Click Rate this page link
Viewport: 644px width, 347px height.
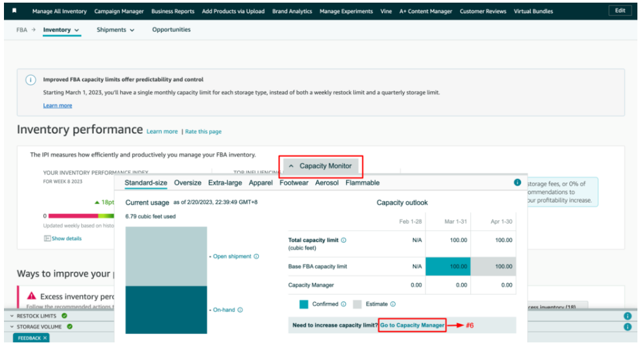203,132
